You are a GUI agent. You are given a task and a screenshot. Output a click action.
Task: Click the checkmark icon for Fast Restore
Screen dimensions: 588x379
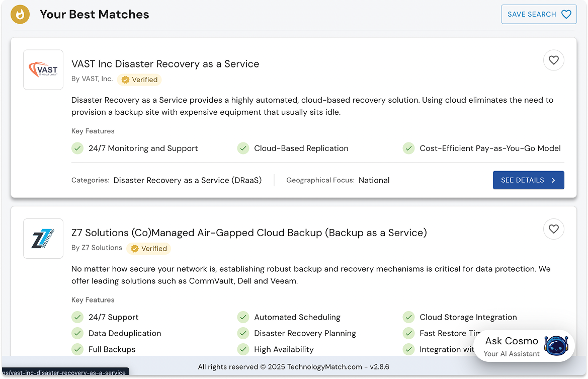pos(409,333)
